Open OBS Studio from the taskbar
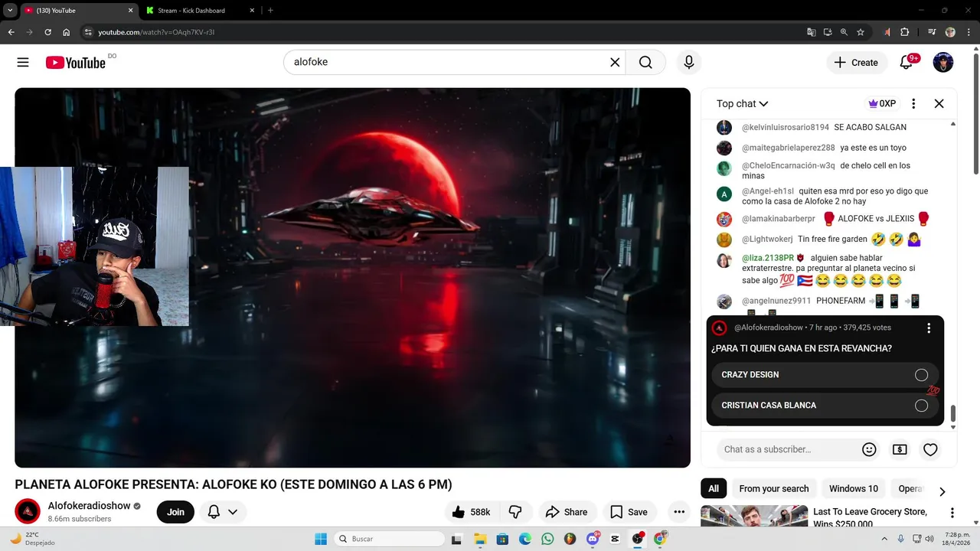980x551 pixels. point(638,539)
